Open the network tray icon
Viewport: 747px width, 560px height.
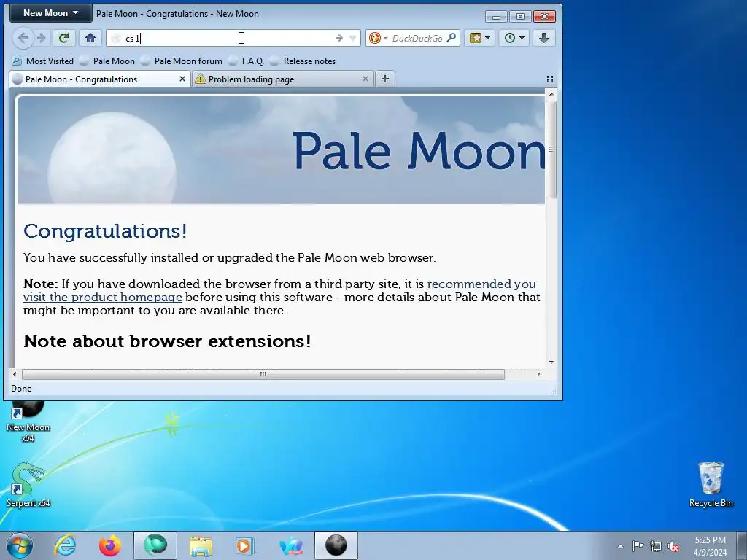coord(656,546)
